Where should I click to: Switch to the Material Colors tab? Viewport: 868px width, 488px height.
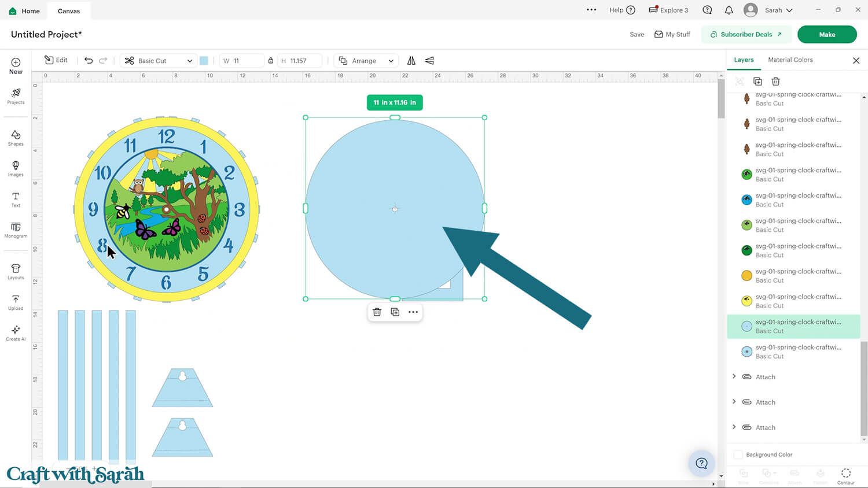790,60
